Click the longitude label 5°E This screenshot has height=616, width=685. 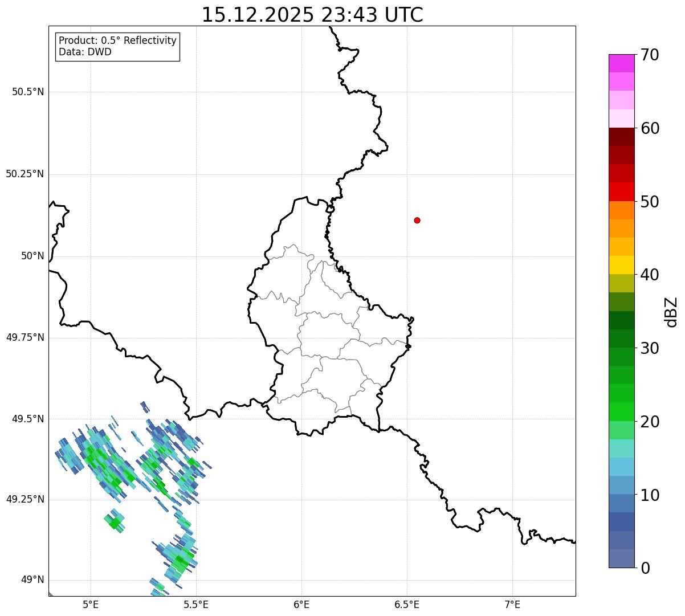[x=91, y=605]
